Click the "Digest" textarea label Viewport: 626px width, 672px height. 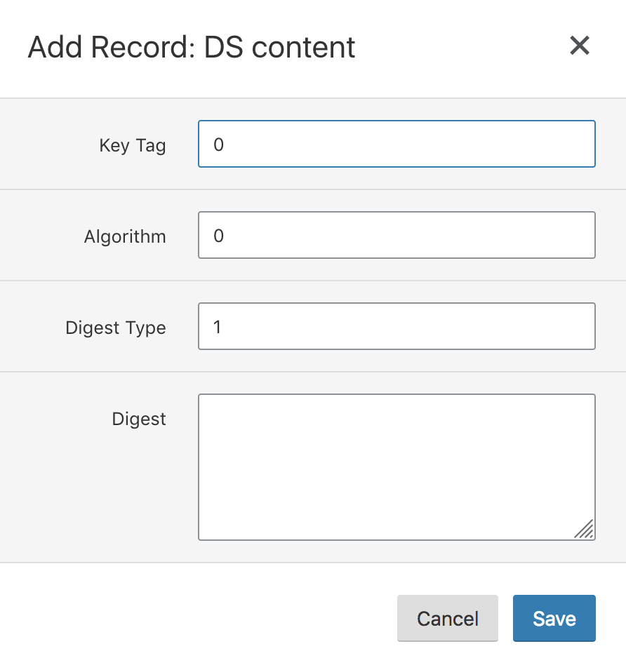[139, 419]
